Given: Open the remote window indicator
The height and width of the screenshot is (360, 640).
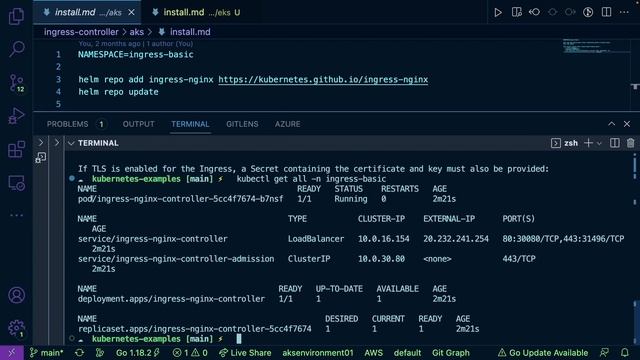Looking at the screenshot, I should [12, 353].
